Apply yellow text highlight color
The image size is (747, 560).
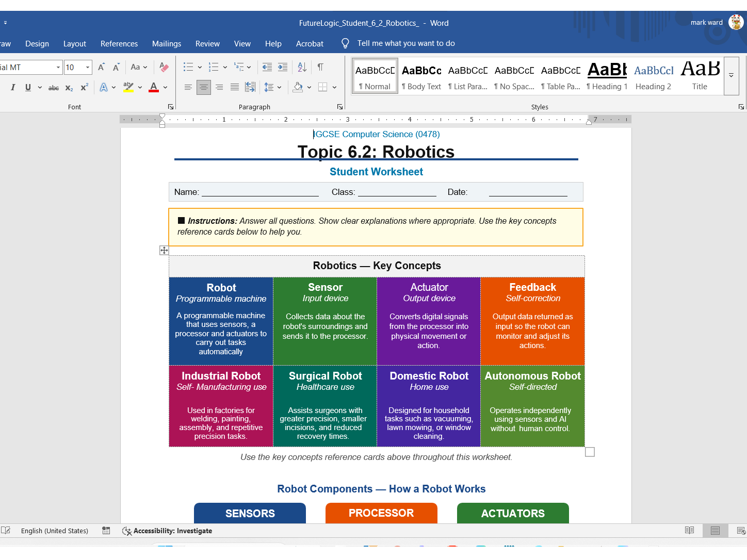[x=128, y=87]
